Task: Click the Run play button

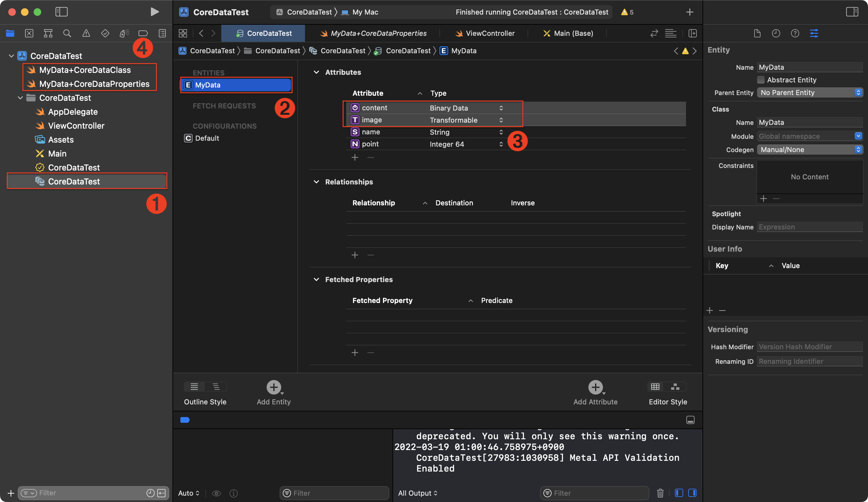Action: [x=154, y=12]
